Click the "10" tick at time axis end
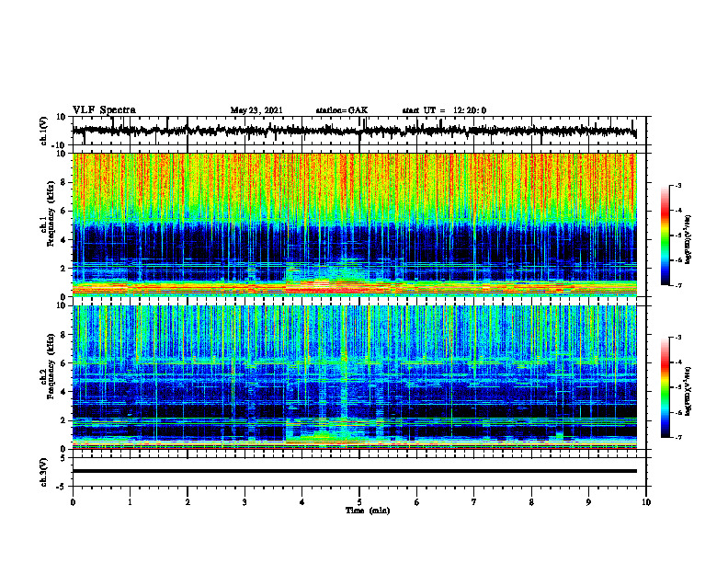 point(646,502)
